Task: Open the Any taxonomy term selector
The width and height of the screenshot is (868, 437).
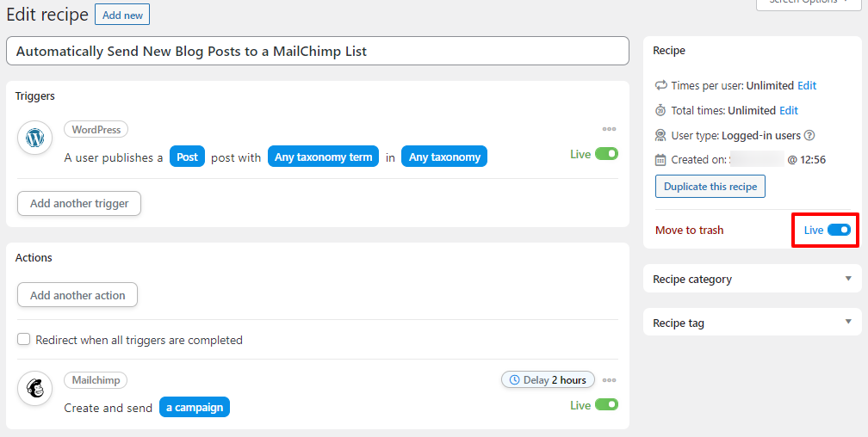Action: click(323, 157)
